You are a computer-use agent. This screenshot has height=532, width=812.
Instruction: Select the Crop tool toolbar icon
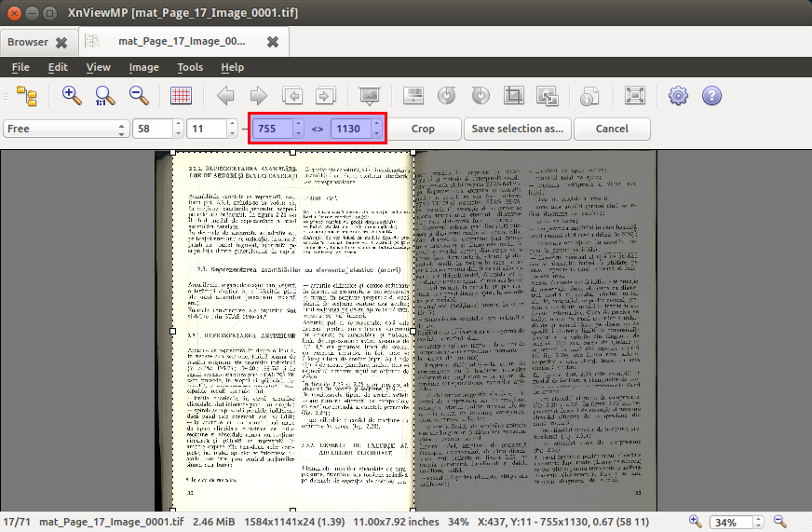tap(514, 96)
